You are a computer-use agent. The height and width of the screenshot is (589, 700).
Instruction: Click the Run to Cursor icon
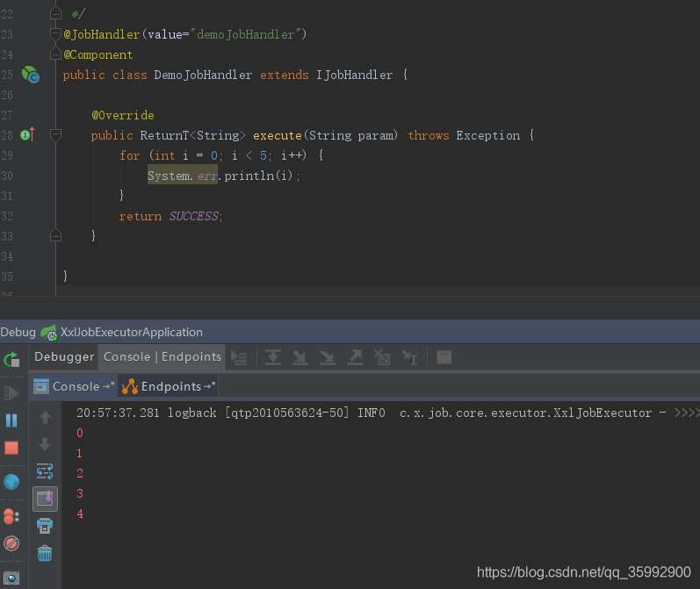409,357
